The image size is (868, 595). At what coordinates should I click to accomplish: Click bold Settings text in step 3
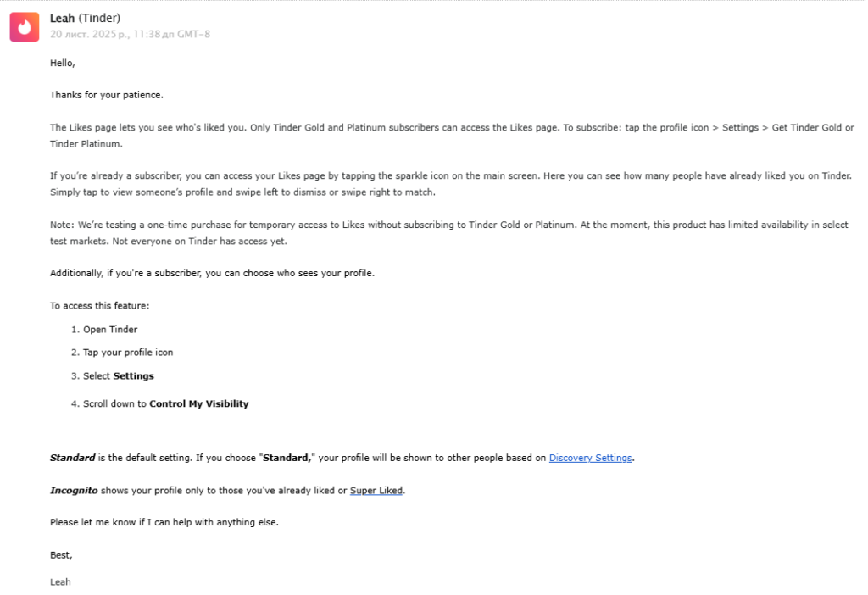pyautogui.click(x=133, y=375)
